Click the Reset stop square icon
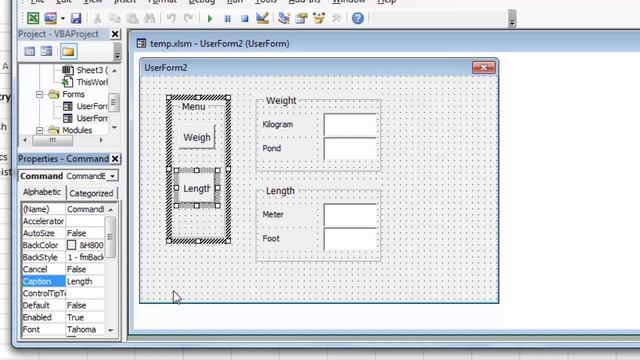640x360 pixels. coord(244,18)
